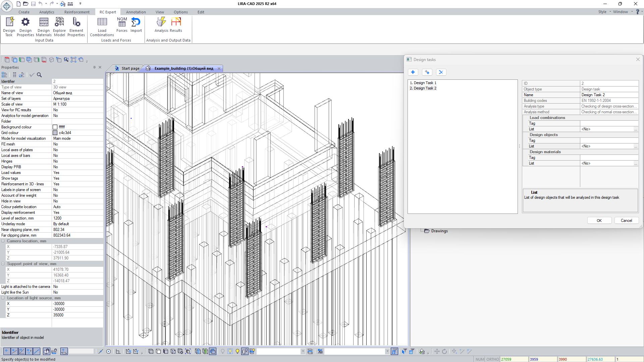Toggle ORTHO mode in status bar
The image size is (644, 362).
pos(492,359)
